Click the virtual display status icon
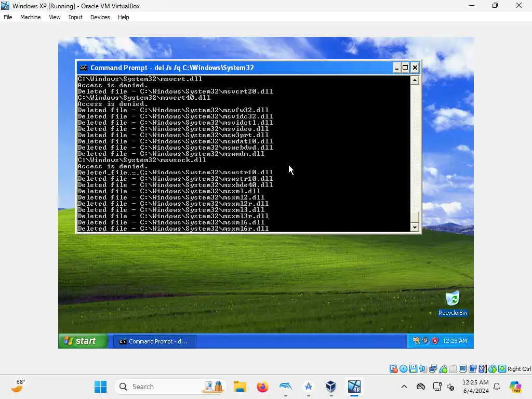The height and width of the screenshot is (399, 532). [x=463, y=368]
